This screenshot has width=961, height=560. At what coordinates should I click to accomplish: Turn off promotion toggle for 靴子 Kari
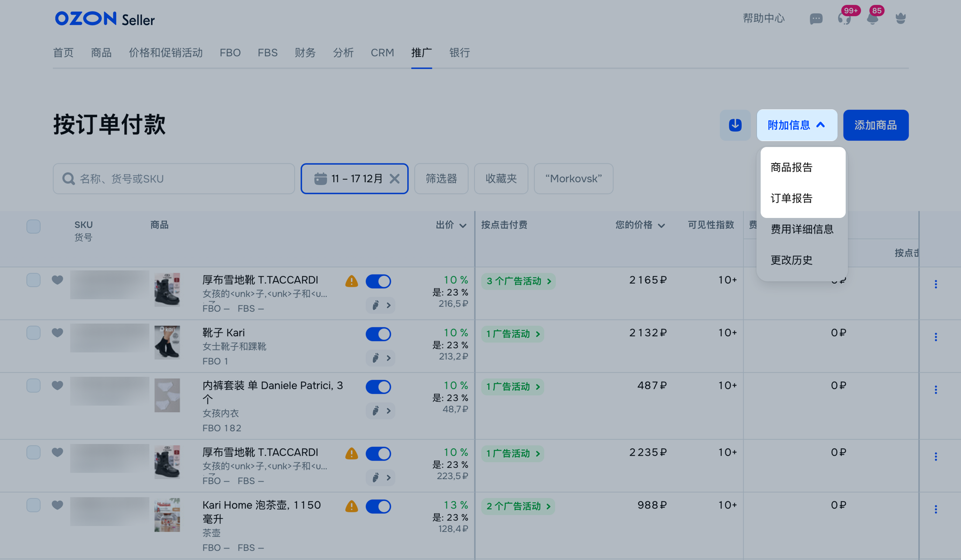click(x=378, y=334)
